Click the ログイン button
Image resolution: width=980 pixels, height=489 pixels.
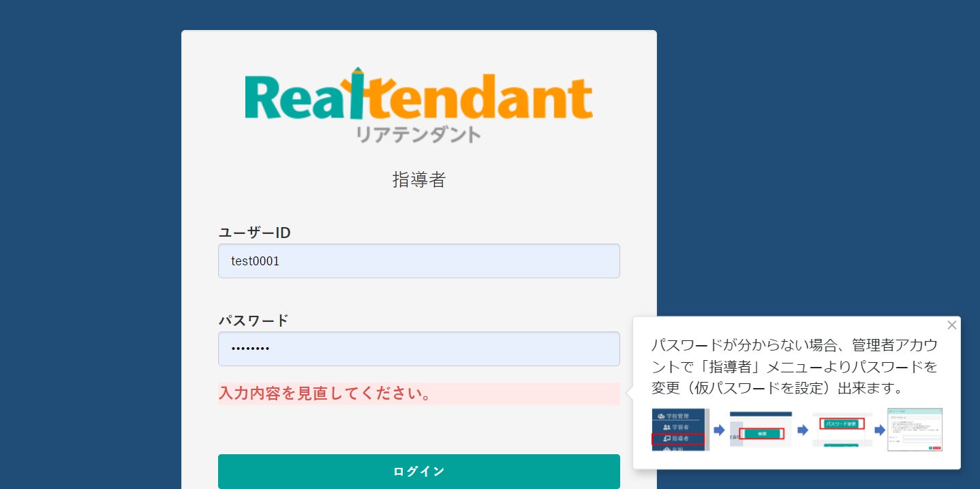click(418, 471)
